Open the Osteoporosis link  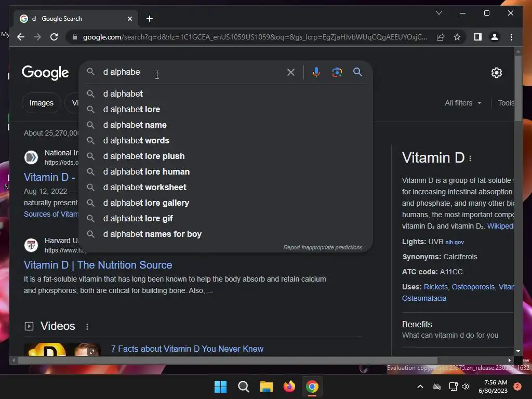[x=473, y=287]
